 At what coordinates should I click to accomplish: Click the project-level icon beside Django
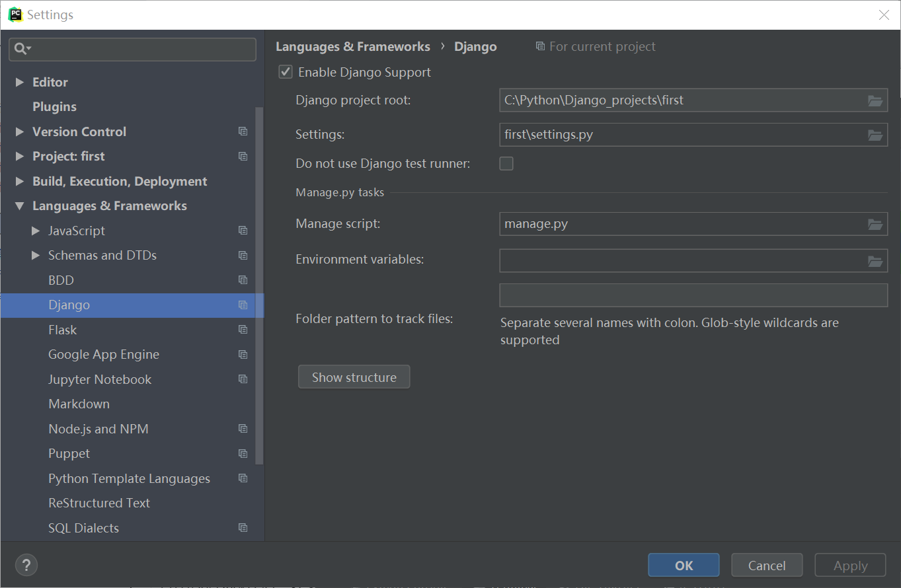tap(243, 305)
